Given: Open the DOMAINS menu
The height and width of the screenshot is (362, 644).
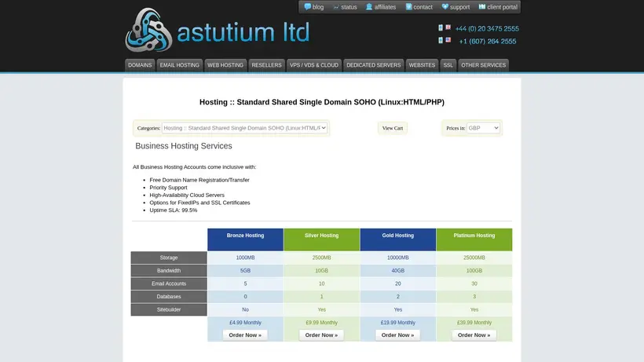Looking at the screenshot, I should coord(140,65).
